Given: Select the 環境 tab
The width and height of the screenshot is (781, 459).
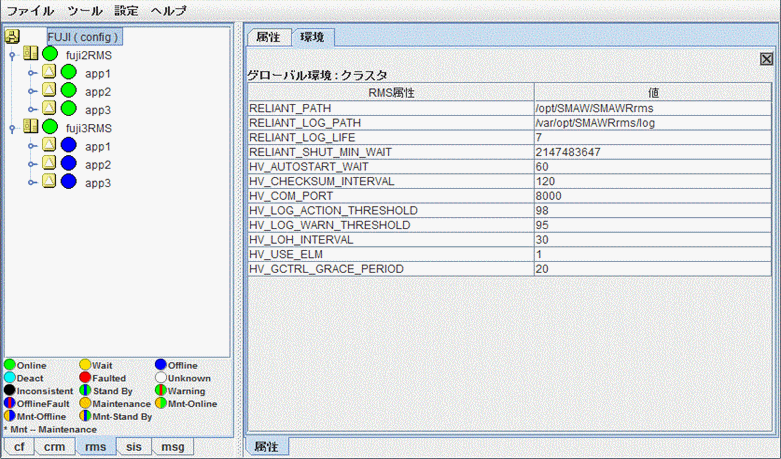Looking at the screenshot, I should (x=312, y=37).
